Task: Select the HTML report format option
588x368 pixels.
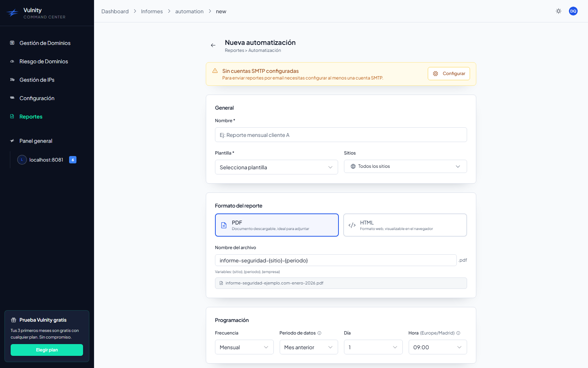Action: (405, 225)
